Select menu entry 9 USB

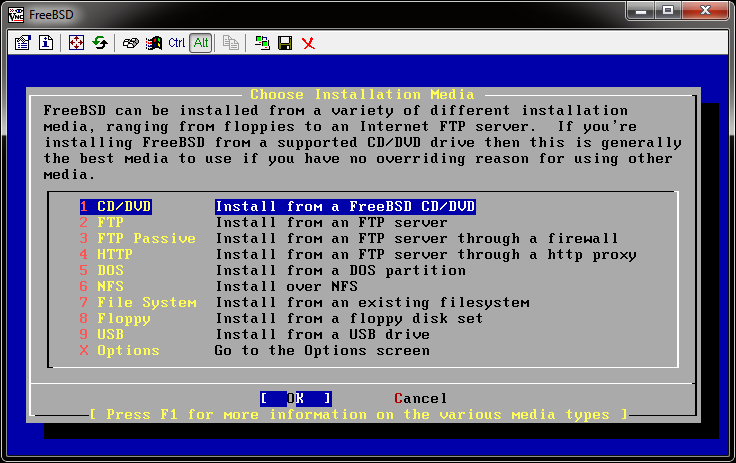(x=102, y=334)
